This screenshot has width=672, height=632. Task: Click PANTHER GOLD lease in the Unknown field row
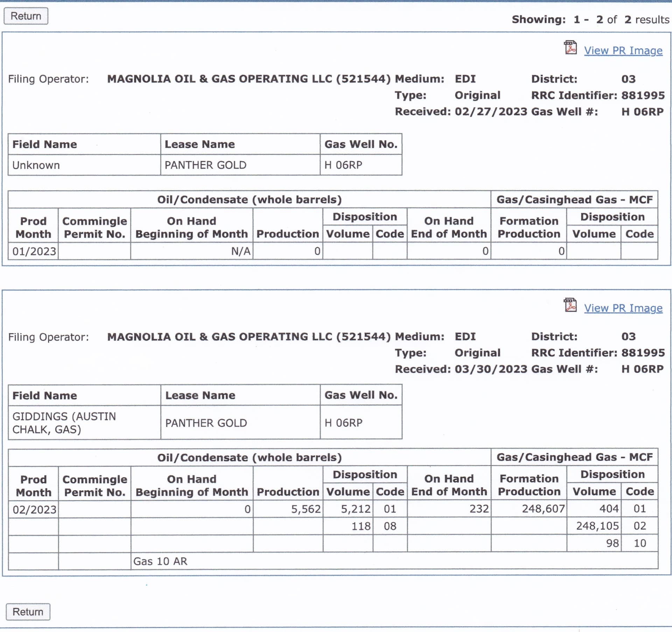click(240, 165)
